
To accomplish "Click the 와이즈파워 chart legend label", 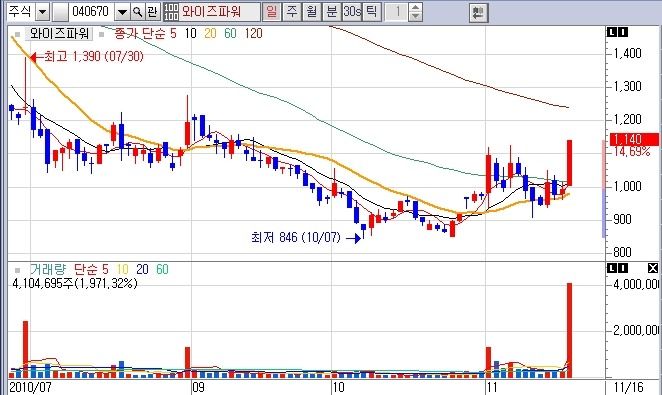I will (59, 33).
